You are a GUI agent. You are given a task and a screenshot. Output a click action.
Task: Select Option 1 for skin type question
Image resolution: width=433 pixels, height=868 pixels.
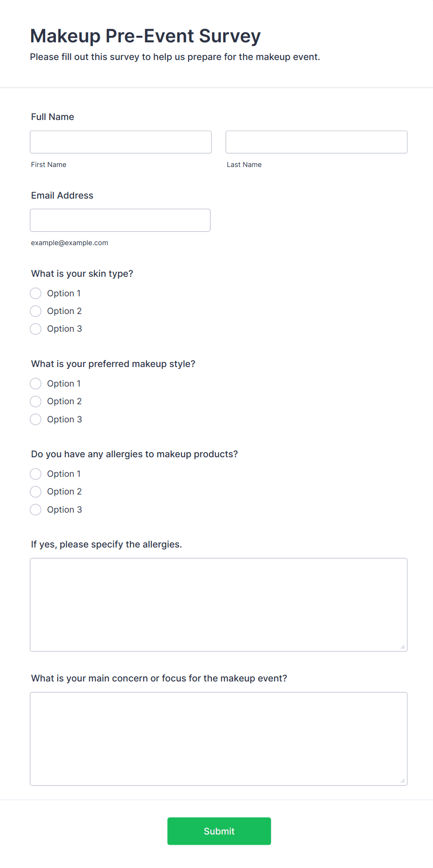35,293
